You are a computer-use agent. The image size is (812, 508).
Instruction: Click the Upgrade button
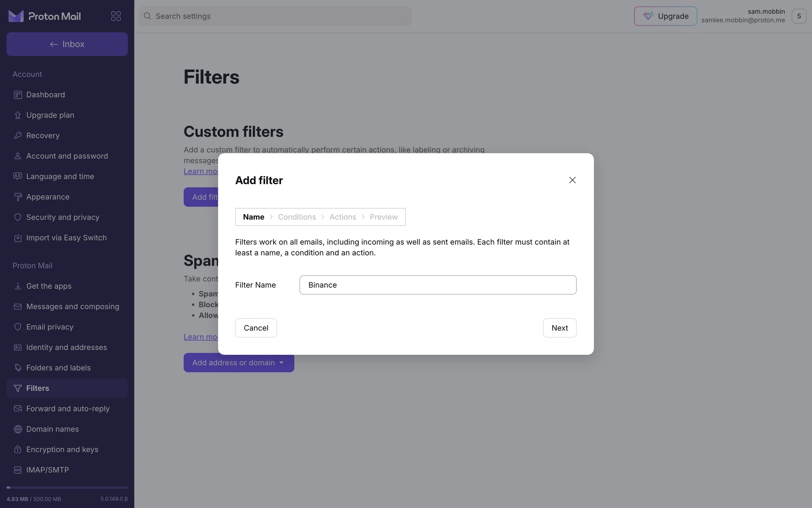point(665,16)
